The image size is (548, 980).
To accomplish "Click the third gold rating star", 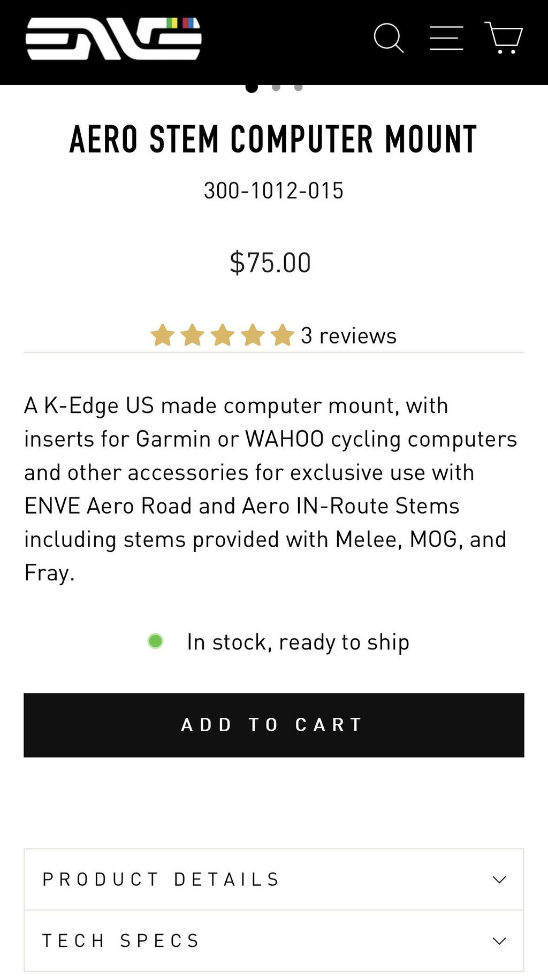I will 222,335.
